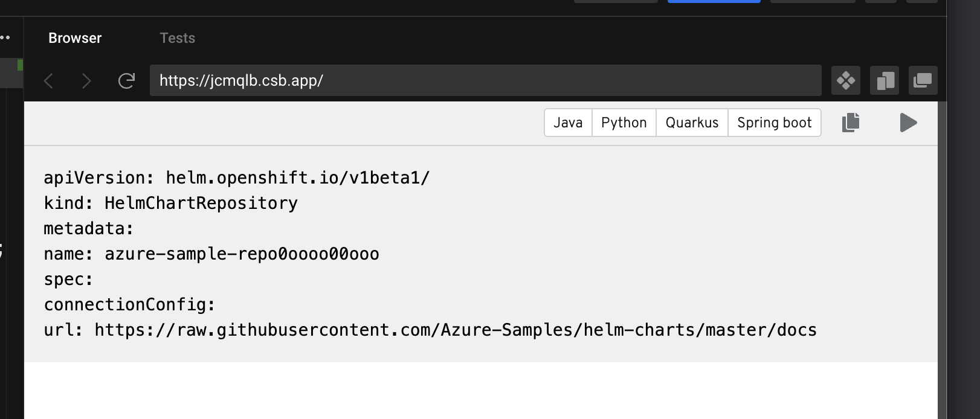Click the kind: HelmChartRepository line

coord(170,203)
